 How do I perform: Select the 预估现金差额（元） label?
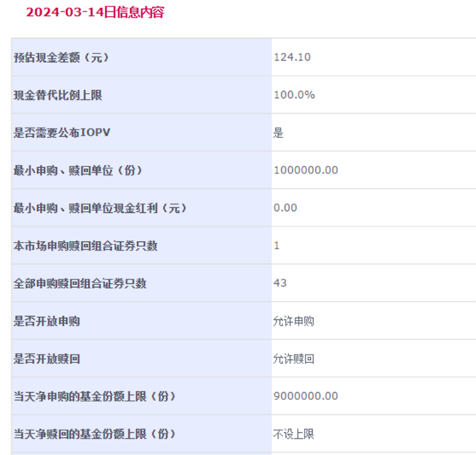click(x=62, y=57)
